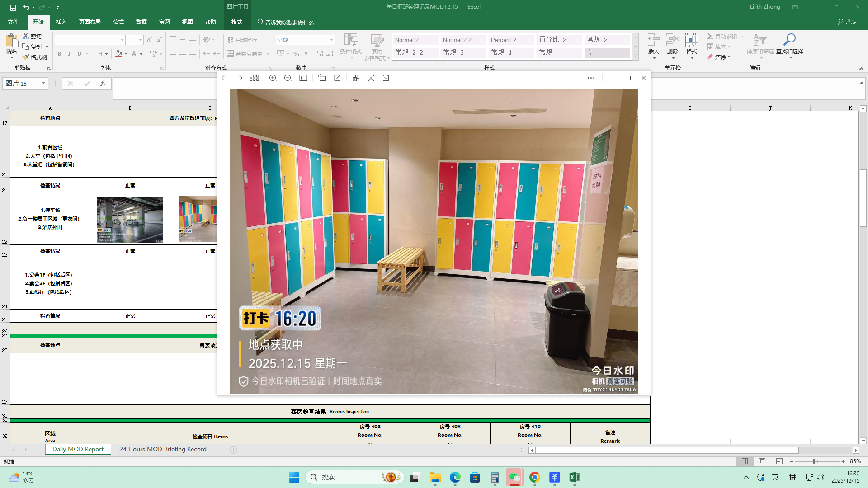The image size is (868, 488).
Task: Click the 共享 share button
Action: tap(847, 22)
